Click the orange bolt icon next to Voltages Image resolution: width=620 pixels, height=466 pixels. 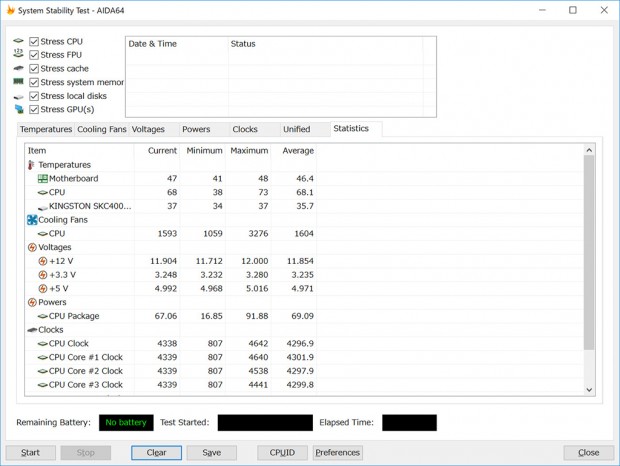(32, 247)
